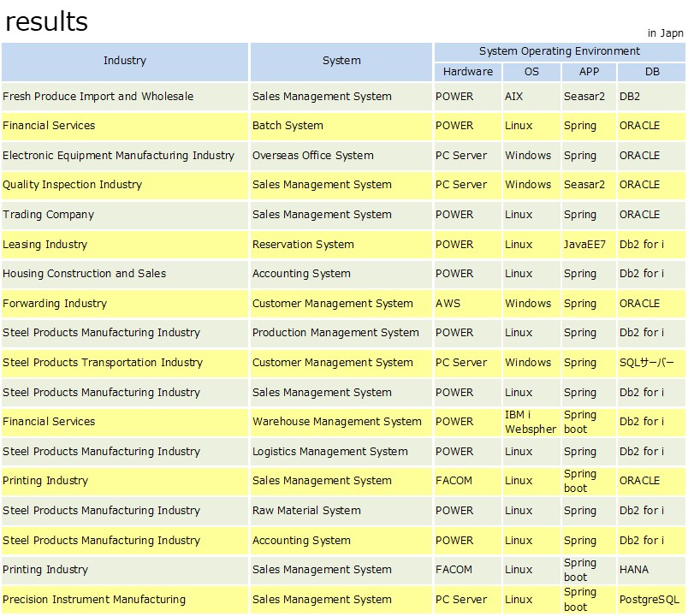Click the 'in Japn' note
The image size is (688, 616).
pyautogui.click(x=665, y=33)
